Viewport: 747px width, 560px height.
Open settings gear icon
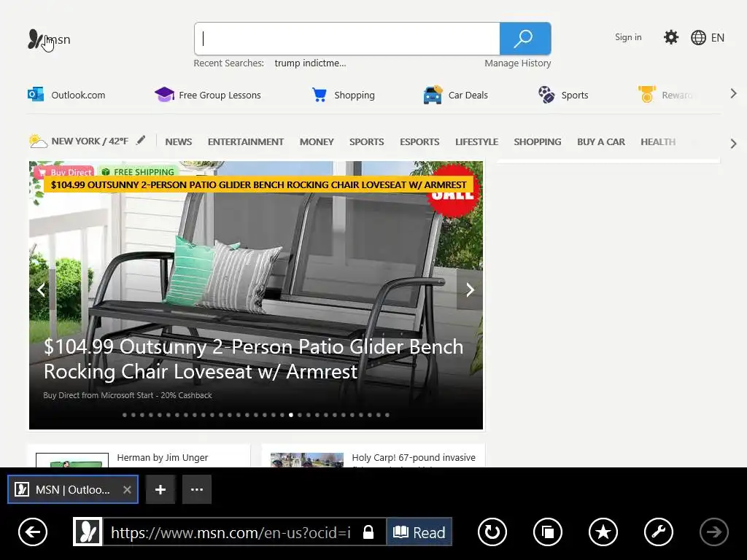tap(671, 37)
